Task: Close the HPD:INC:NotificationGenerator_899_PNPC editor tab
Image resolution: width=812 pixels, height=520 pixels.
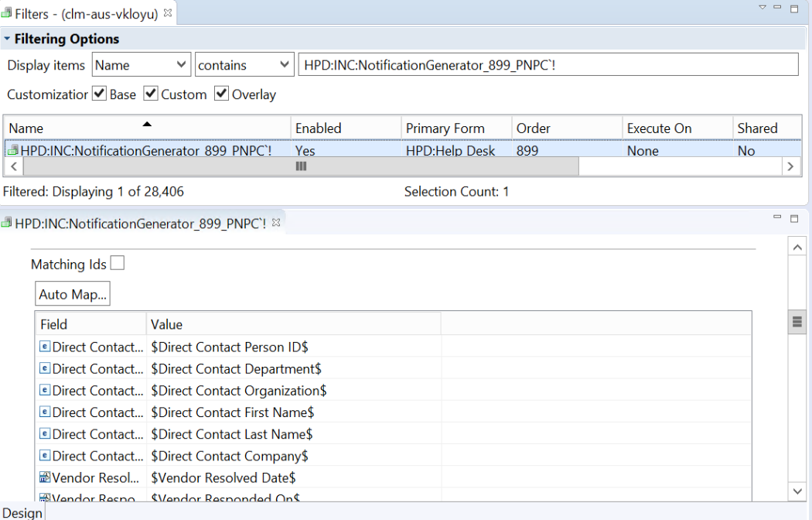Action: click(276, 223)
